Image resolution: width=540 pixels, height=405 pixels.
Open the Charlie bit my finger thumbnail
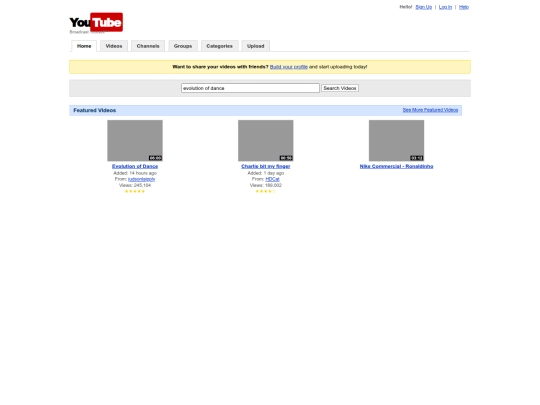click(266, 141)
